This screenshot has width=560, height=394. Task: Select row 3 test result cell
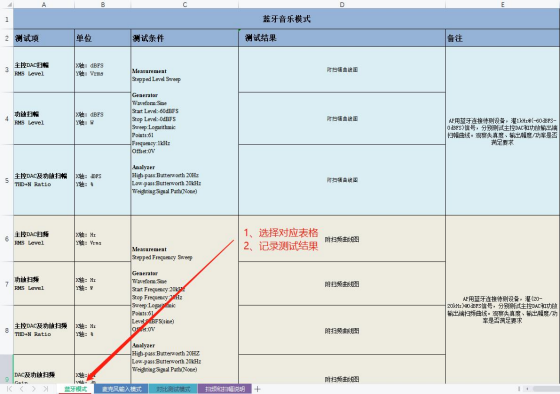pos(342,69)
